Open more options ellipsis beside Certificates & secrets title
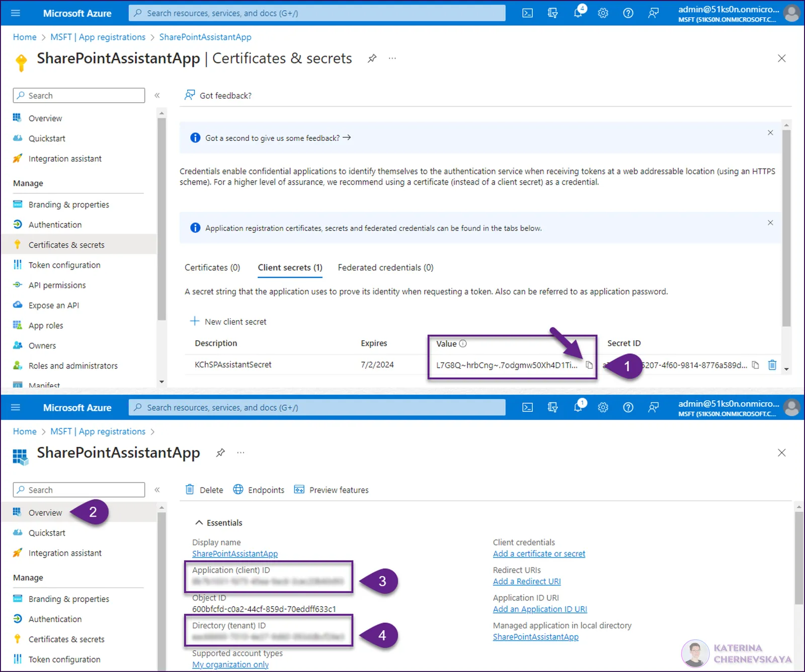 (392, 58)
